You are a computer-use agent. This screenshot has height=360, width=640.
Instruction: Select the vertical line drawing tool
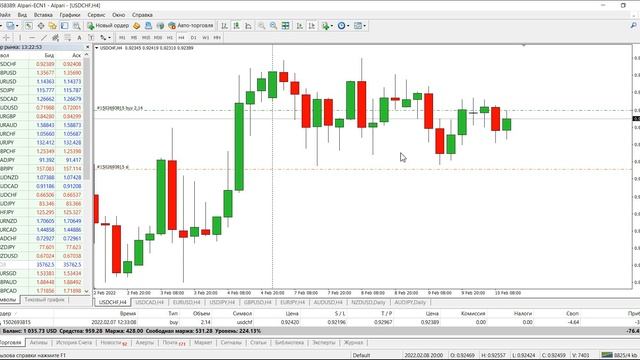point(20,38)
